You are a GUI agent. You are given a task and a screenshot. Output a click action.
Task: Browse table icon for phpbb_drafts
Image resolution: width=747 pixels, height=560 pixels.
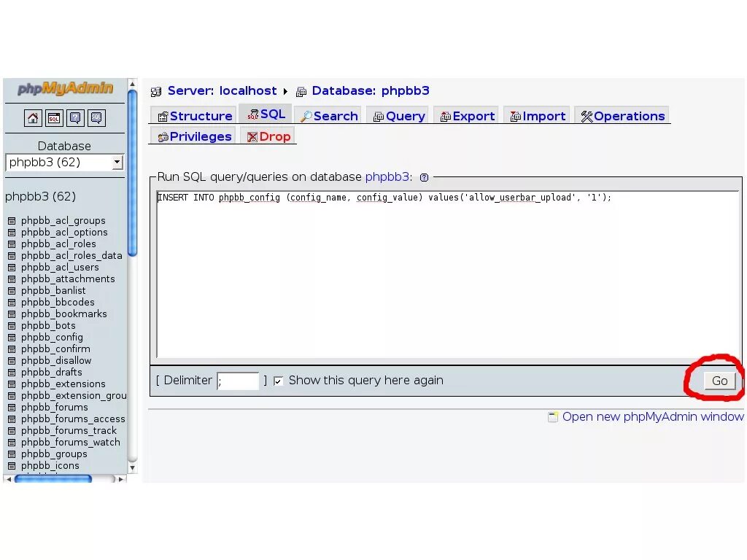pyautogui.click(x=12, y=373)
